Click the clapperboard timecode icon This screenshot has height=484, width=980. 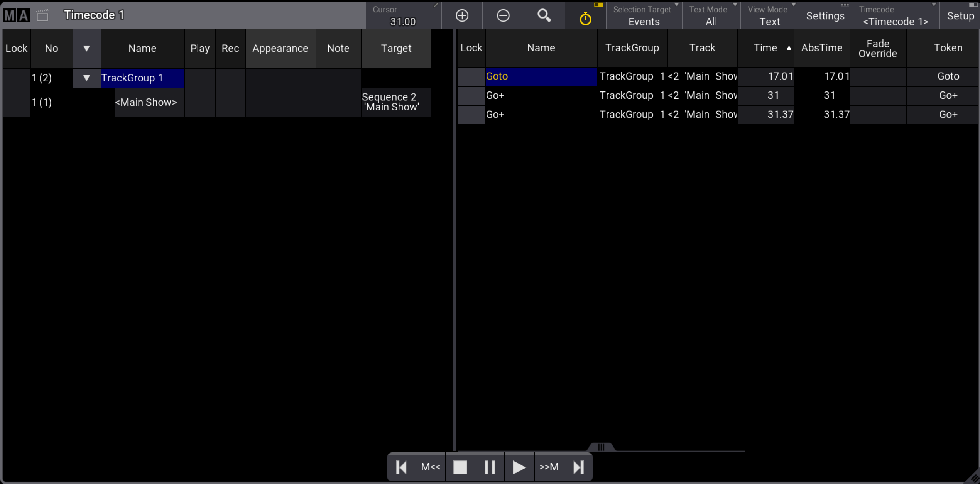coord(42,15)
